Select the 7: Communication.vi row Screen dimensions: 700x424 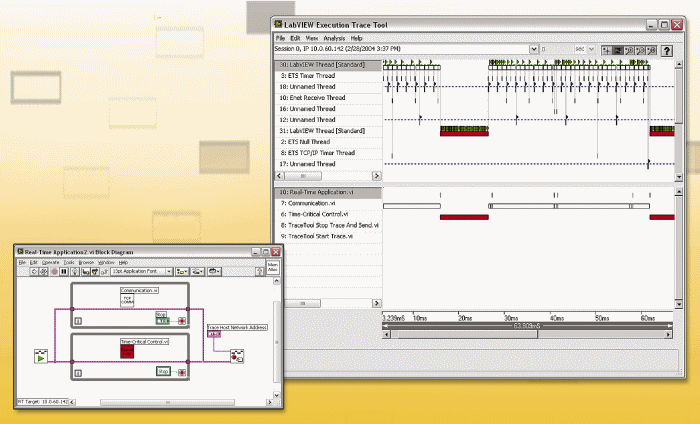point(328,204)
